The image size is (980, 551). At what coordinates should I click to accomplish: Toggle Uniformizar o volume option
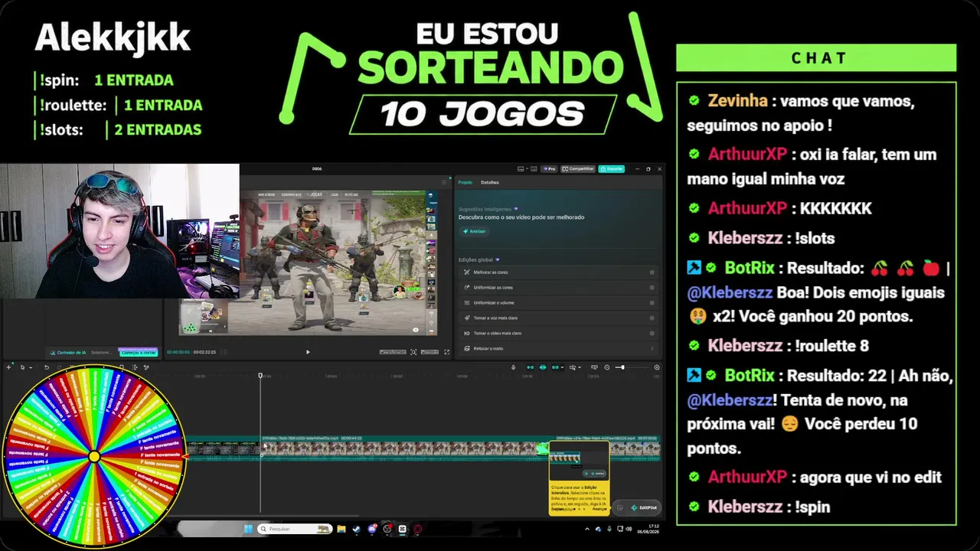[652, 302]
